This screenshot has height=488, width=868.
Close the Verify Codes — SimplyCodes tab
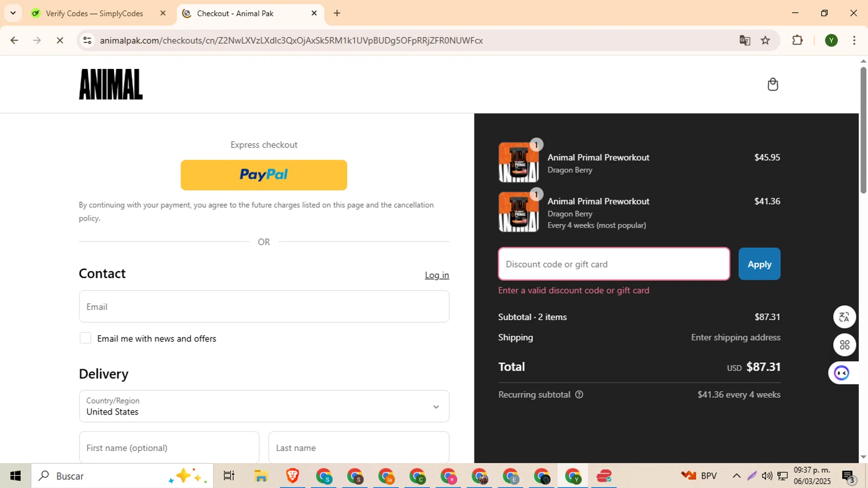pos(163,13)
